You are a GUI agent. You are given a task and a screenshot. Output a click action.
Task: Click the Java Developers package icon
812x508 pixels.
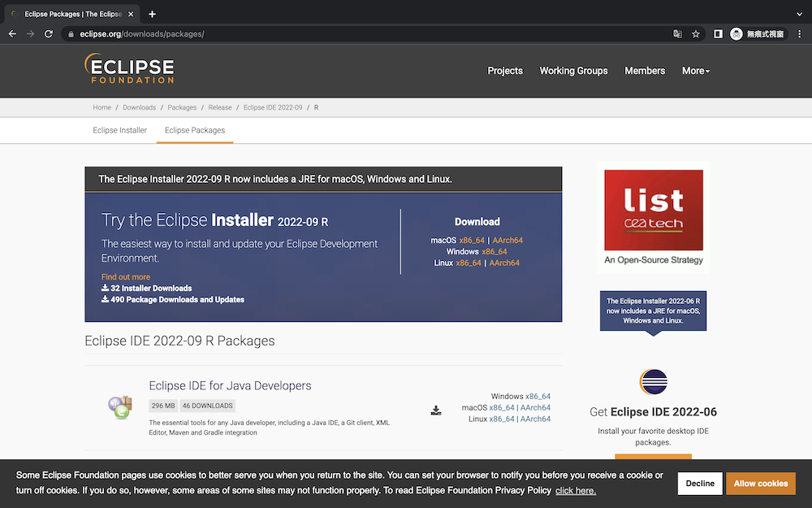pos(120,407)
